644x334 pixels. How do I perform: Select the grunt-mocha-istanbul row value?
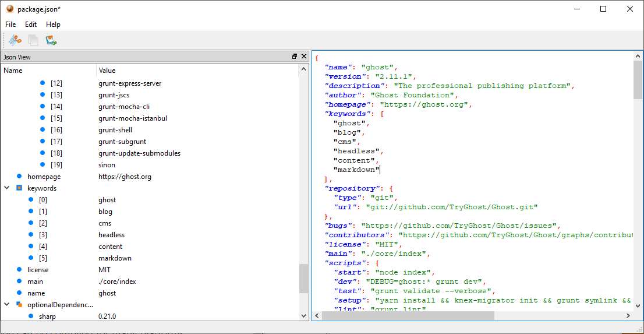click(x=133, y=118)
